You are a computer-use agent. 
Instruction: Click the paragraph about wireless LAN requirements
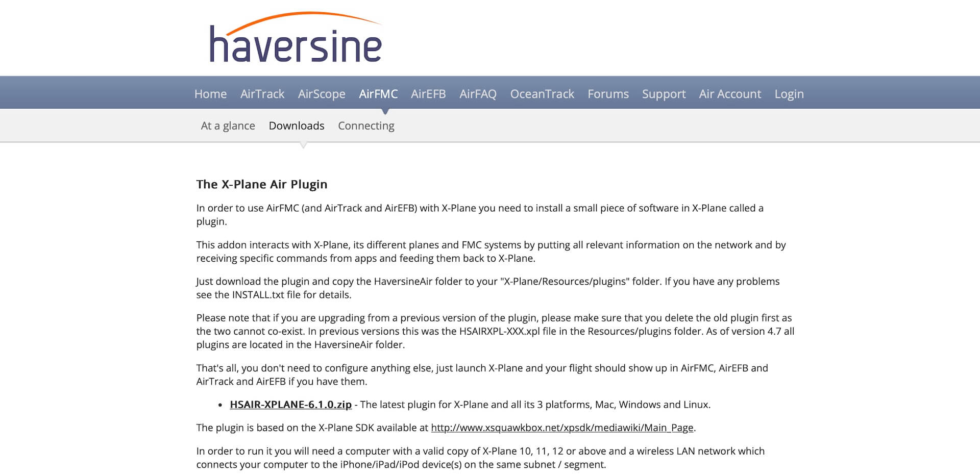pos(480,458)
